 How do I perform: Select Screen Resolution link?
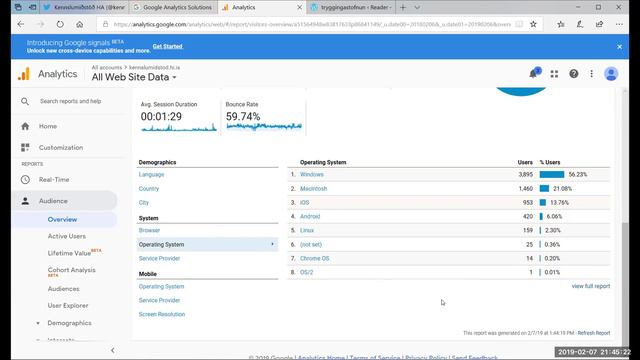click(162, 314)
